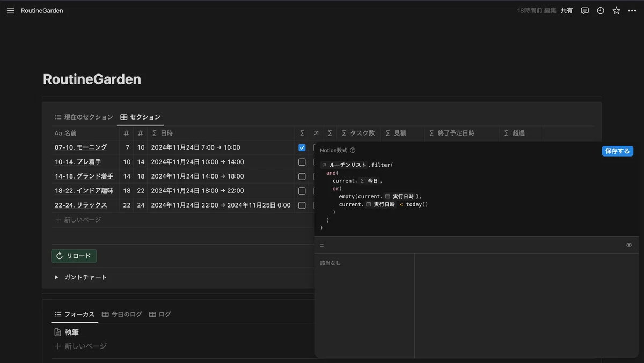This screenshot has width=644, height=363.
Task: Check the checkbox in リラックス row
Action: (x=302, y=205)
